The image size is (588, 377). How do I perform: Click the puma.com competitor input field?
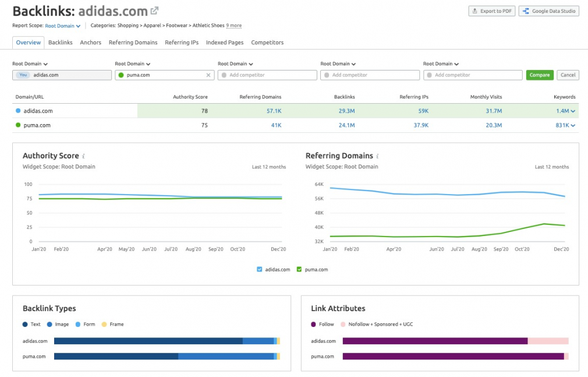pyautogui.click(x=165, y=75)
